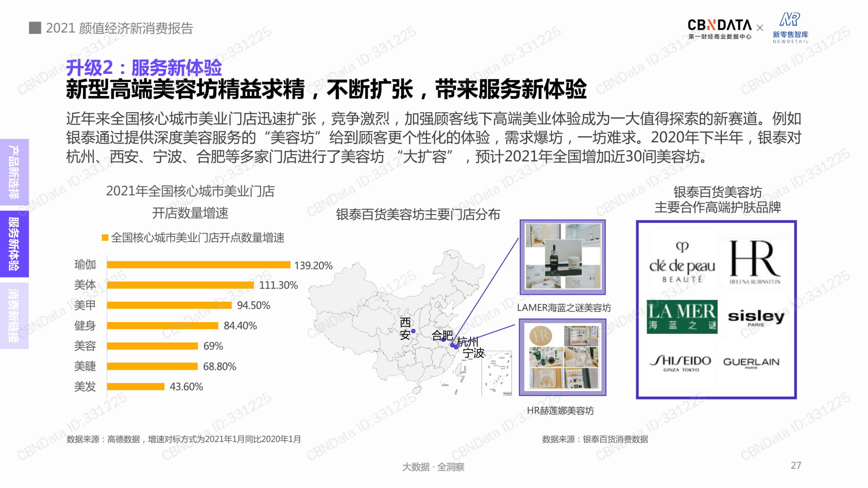The height and width of the screenshot is (488, 868).
Task: Click the footer text 大数据 · 全洞察
Action: coord(433,467)
